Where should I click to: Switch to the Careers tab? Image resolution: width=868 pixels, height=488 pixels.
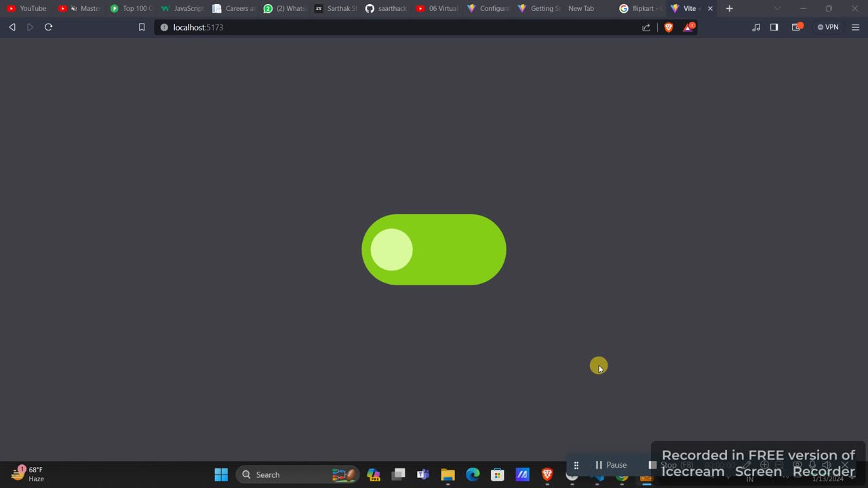pos(235,8)
